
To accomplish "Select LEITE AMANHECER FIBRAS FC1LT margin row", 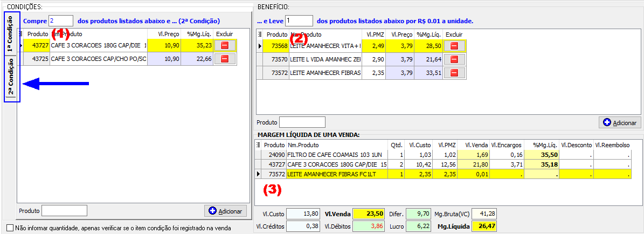I will pos(443,174).
